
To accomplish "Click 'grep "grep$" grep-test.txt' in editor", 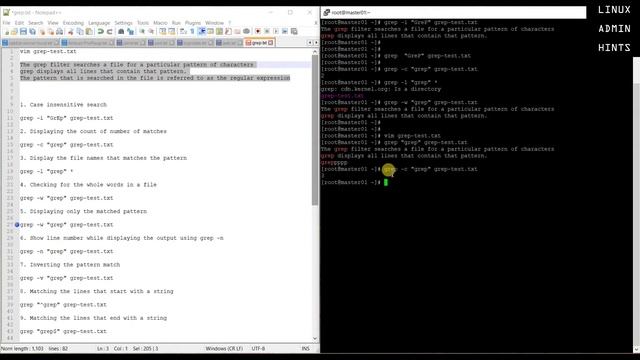I will pyautogui.click(x=63, y=331).
